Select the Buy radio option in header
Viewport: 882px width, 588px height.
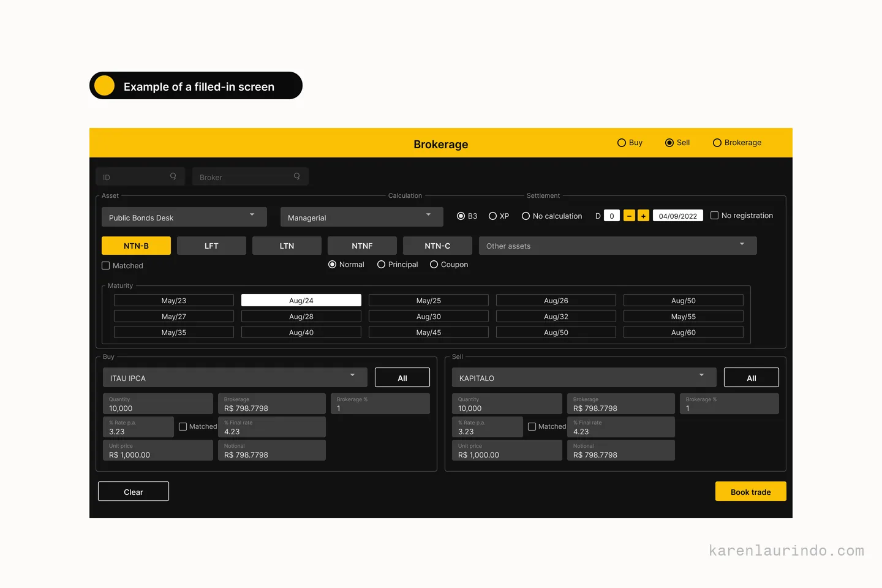(x=622, y=143)
